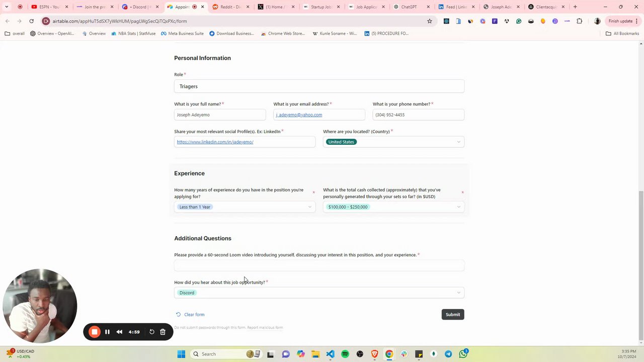Click the full name input field
The width and height of the screenshot is (644, 362).
220,115
